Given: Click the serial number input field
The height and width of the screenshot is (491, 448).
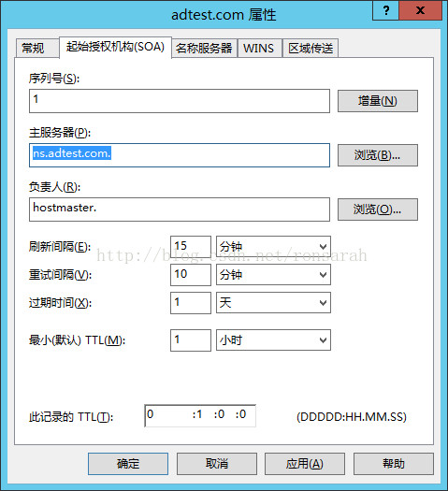Looking at the screenshot, I should coord(180,101).
